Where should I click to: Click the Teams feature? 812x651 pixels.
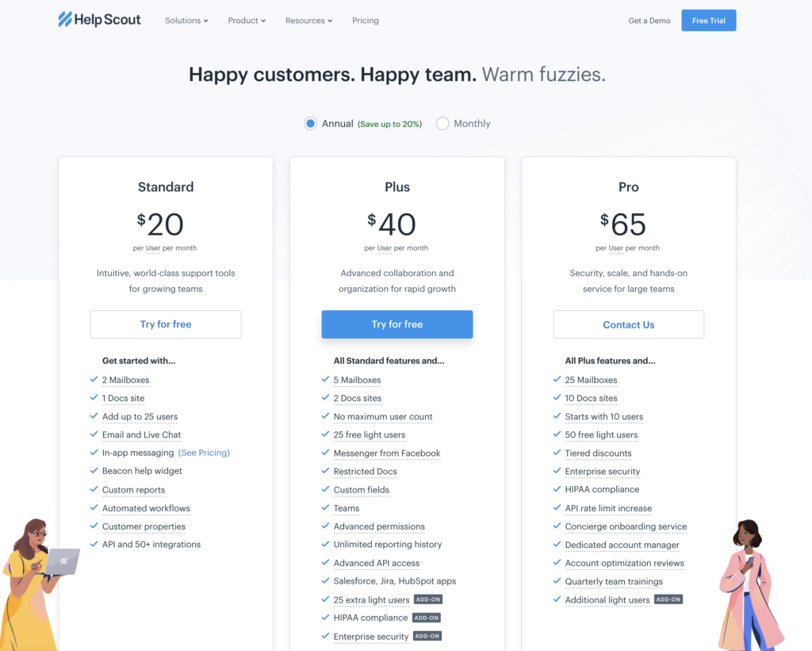(x=347, y=508)
